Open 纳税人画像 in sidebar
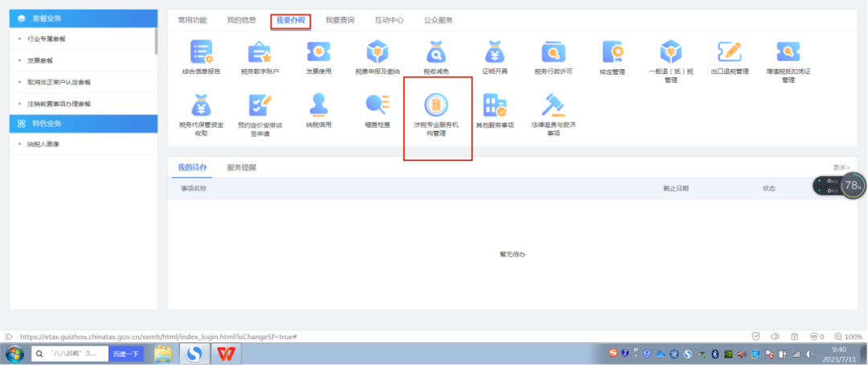Image resolution: width=868 pixels, height=365 pixels. pos(45,144)
